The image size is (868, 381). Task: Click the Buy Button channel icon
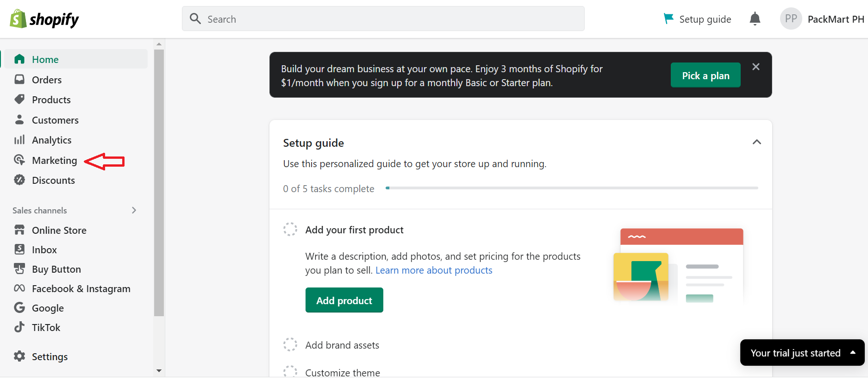pyautogui.click(x=19, y=269)
